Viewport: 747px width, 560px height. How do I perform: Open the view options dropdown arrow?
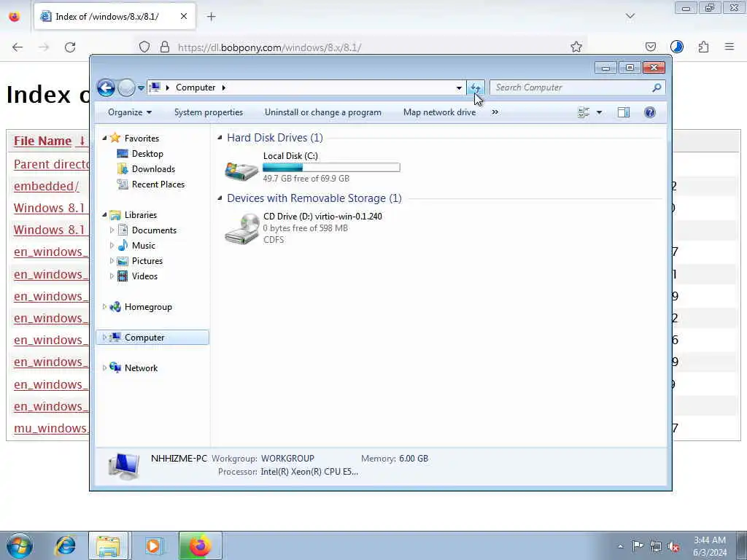600,112
